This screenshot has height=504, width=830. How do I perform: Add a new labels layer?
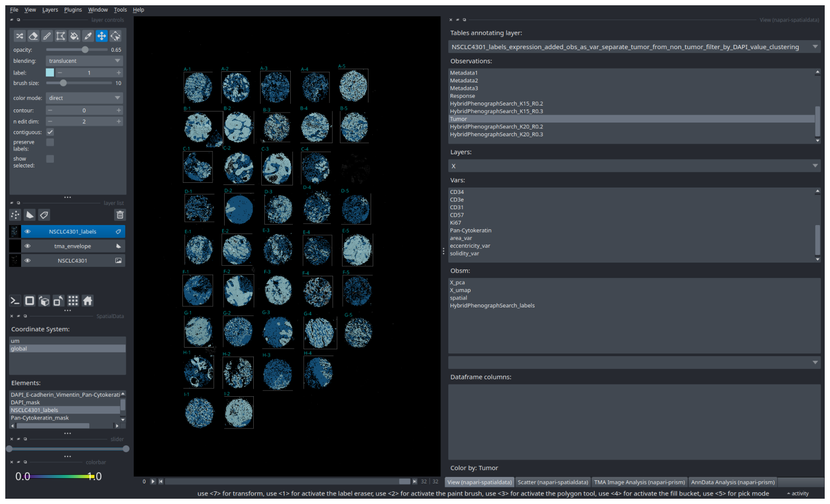(44, 215)
